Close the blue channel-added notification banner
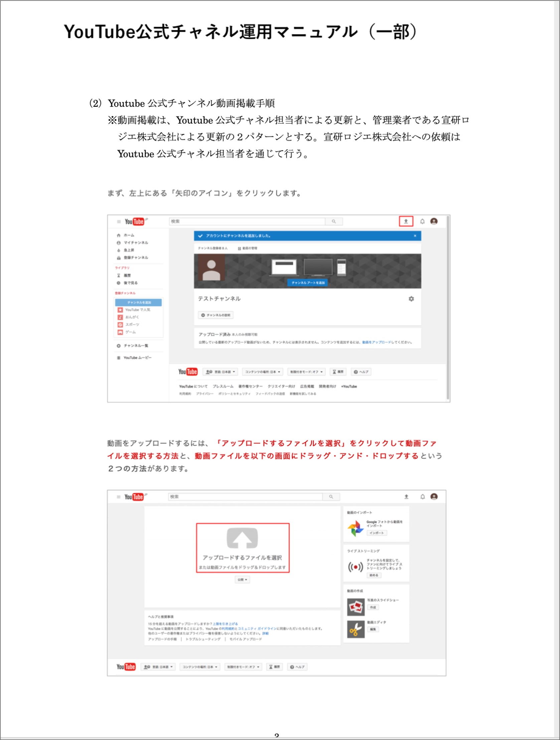The image size is (560, 740). 415,236
